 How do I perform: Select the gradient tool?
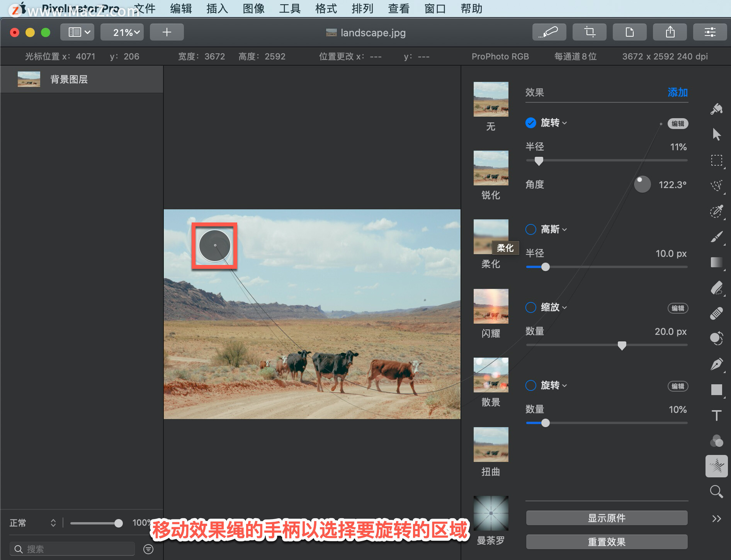click(x=717, y=262)
